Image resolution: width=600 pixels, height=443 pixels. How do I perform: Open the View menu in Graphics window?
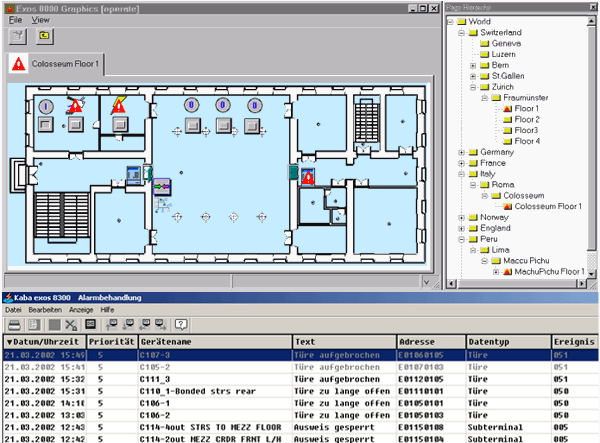[41, 20]
